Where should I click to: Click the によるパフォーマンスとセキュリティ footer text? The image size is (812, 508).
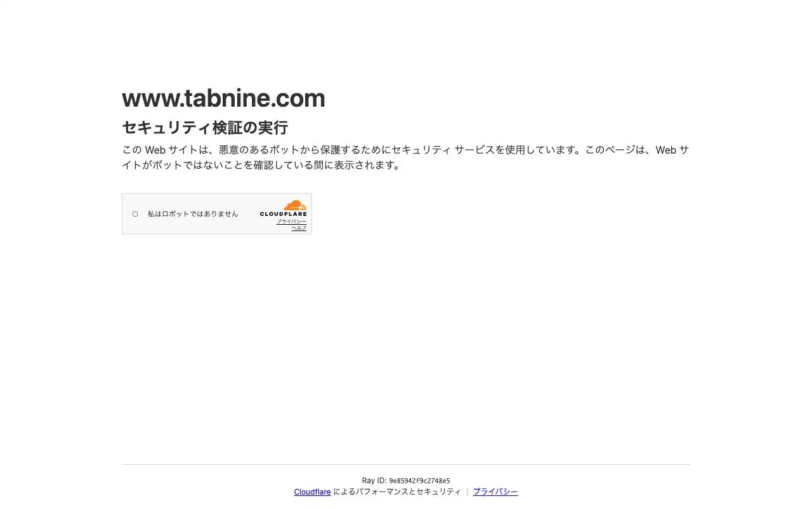[397, 491]
